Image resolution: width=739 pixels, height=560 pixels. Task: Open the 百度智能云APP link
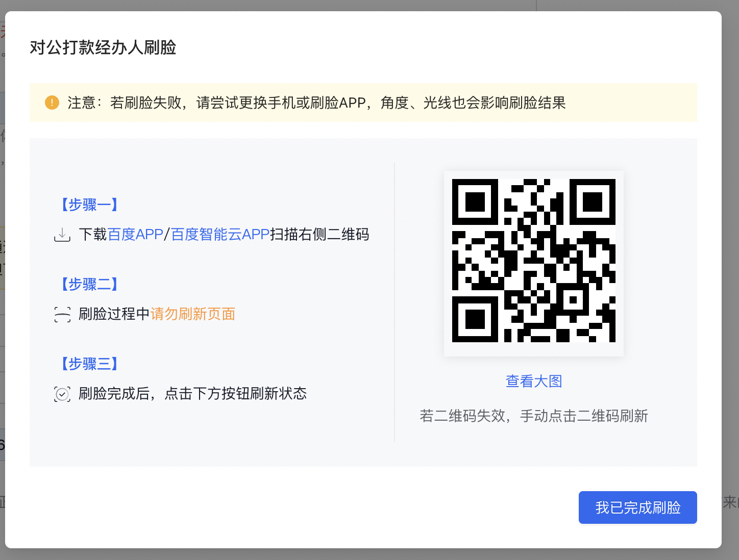pyautogui.click(x=220, y=234)
